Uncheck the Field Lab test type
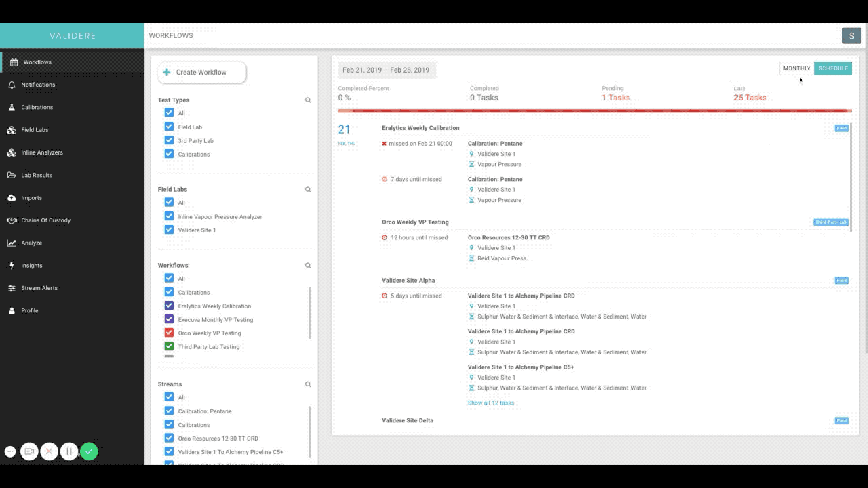868x488 pixels. click(169, 127)
